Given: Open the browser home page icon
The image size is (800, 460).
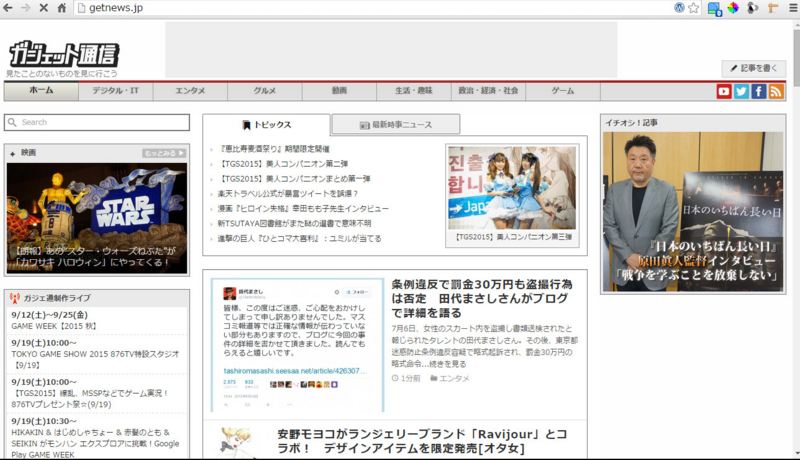Looking at the screenshot, I should [x=62, y=8].
